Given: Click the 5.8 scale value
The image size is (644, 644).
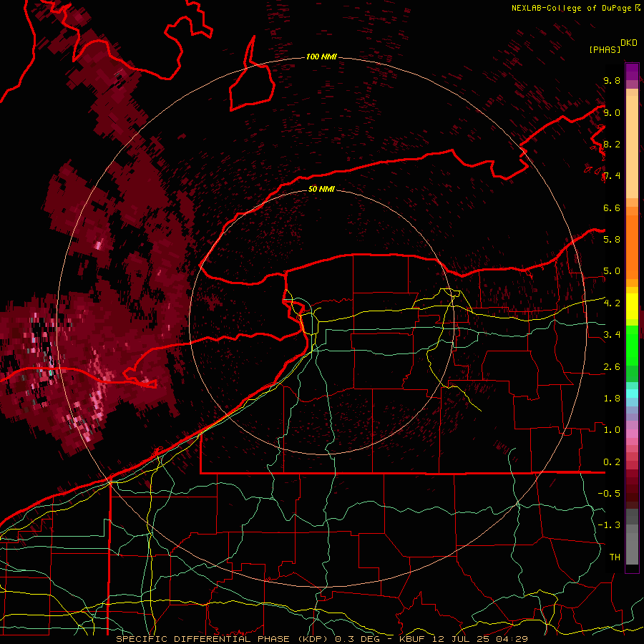Looking at the screenshot, I should coord(612,239).
